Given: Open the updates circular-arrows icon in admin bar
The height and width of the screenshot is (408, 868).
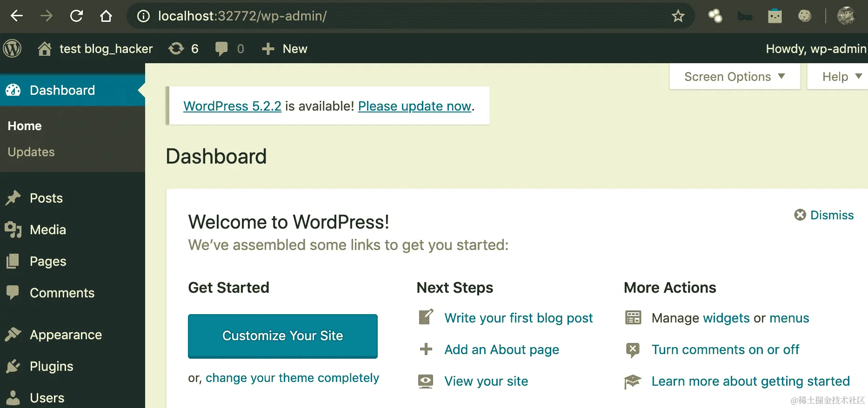Looking at the screenshot, I should click(x=176, y=48).
